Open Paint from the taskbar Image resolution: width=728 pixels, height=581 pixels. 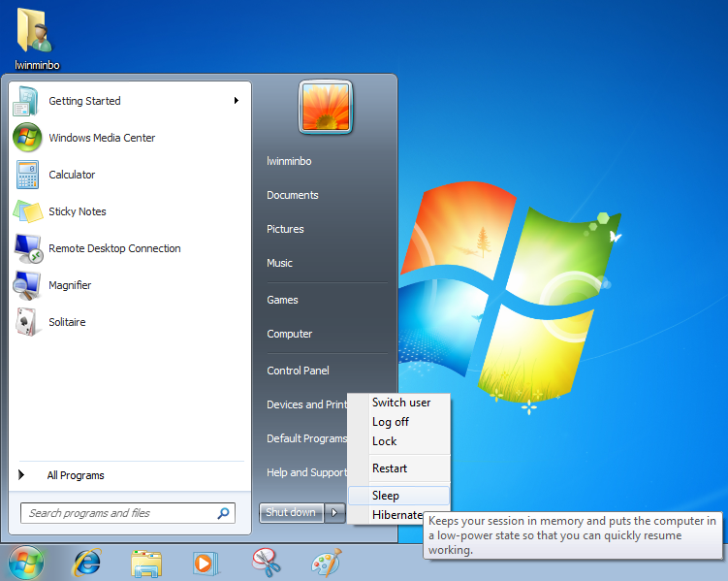[x=327, y=563]
